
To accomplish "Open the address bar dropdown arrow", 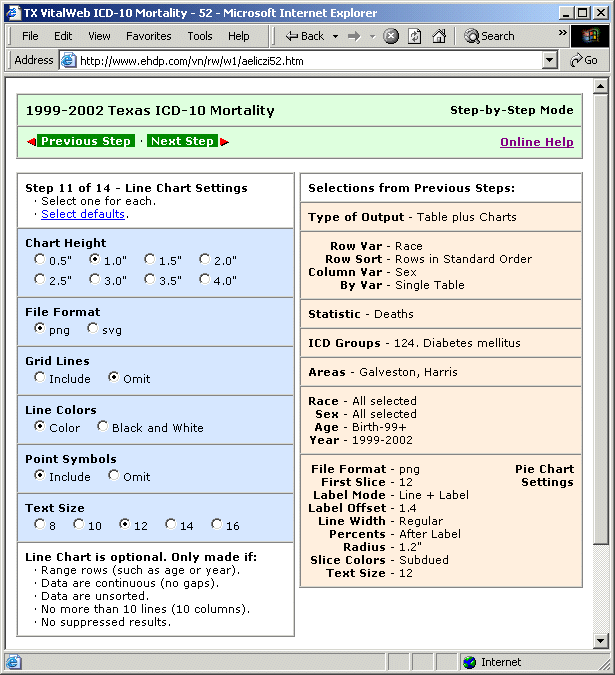I will [x=549, y=60].
